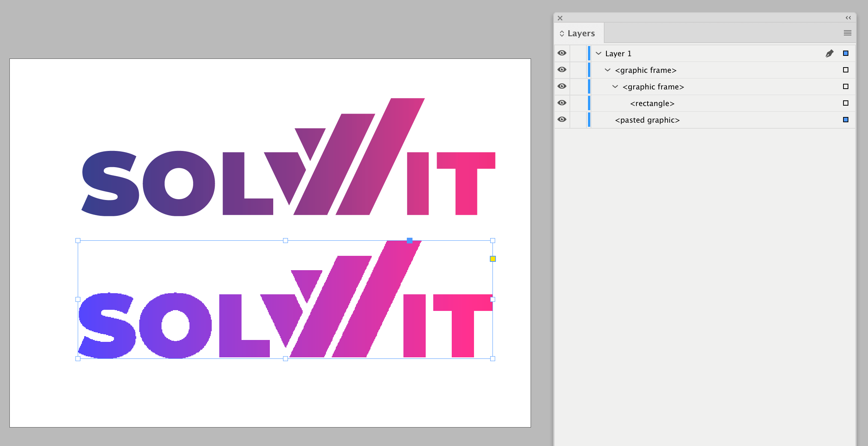Open the Layers panel flyout menu
868x446 pixels.
[848, 33]
